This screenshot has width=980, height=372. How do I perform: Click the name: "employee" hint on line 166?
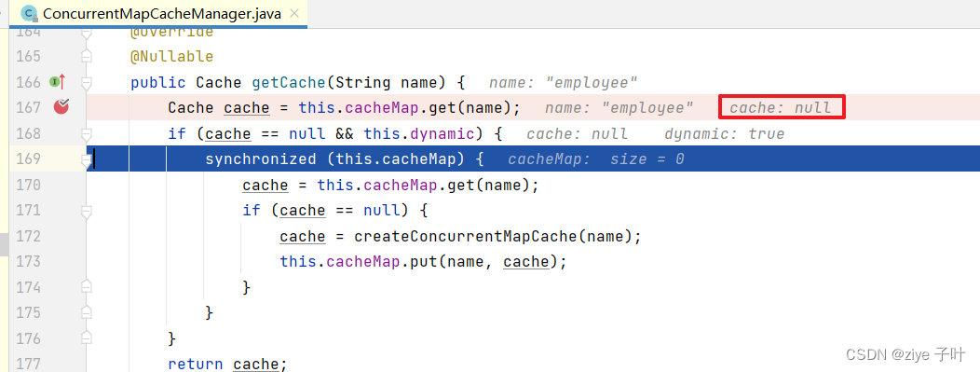pos(563,83)
